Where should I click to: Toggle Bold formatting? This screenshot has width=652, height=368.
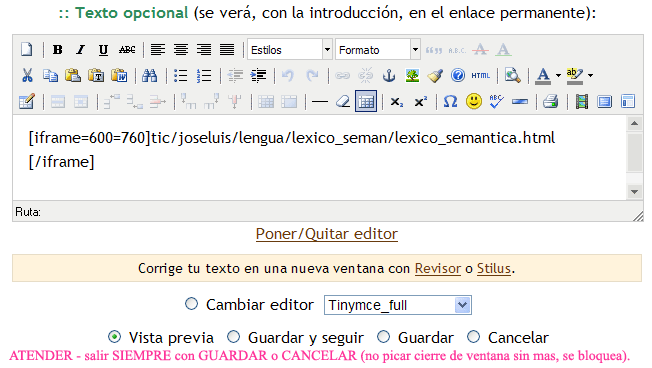point(57,50)
